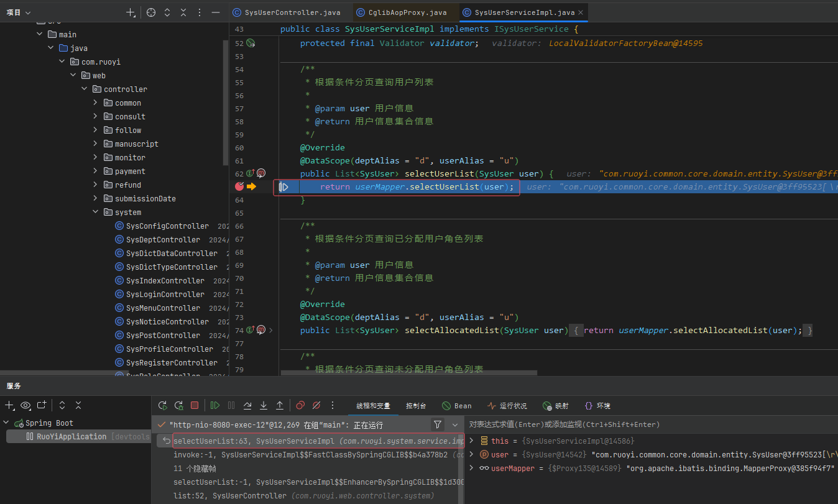Step into the method call

264,405
